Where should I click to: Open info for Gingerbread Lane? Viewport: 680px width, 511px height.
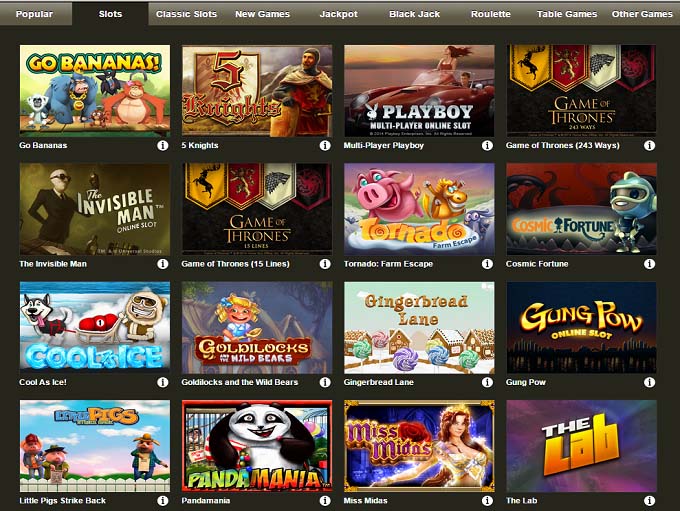pyautogui.click(x=487, y=382)
